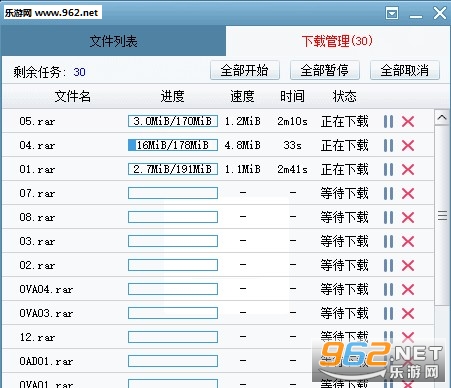This screenshot has width=451, height=388.
Task: Remove 07.rar from the queue
Action: point(408,193)
